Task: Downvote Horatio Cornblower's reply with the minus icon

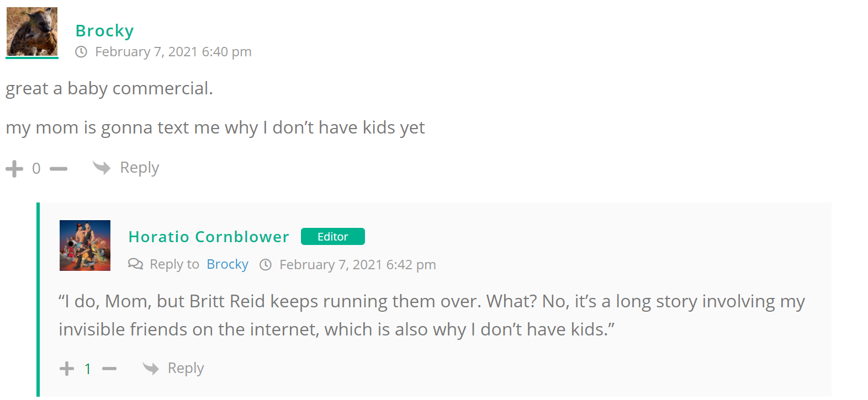Action: click(x=109, y=369)
